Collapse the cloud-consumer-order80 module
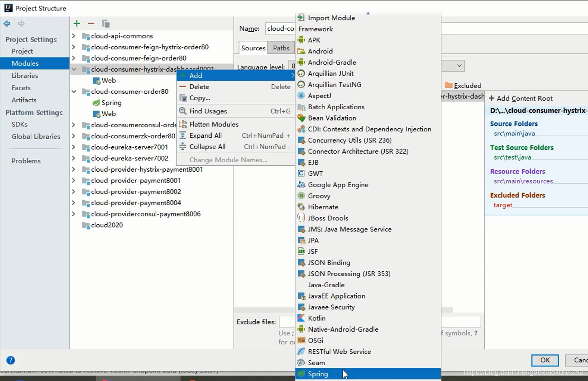This screenshot has width=588, height=381. coord(74,92)
